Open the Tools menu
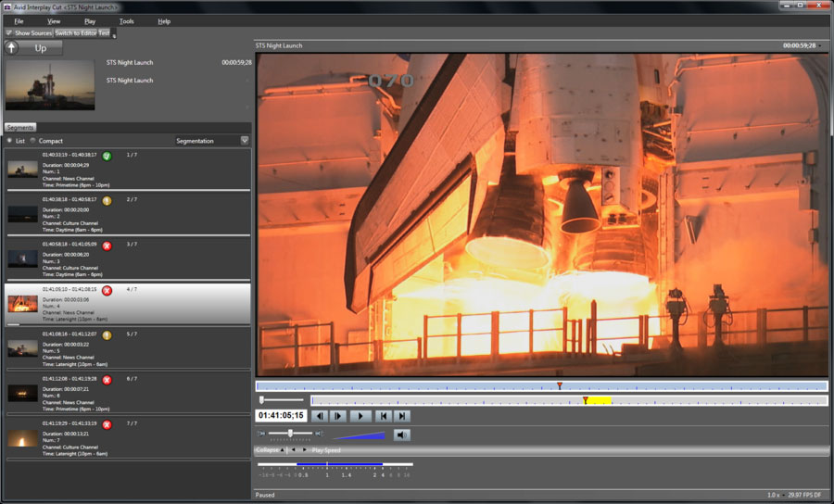Screen dimensions: 834x504 tap(126, 20)
